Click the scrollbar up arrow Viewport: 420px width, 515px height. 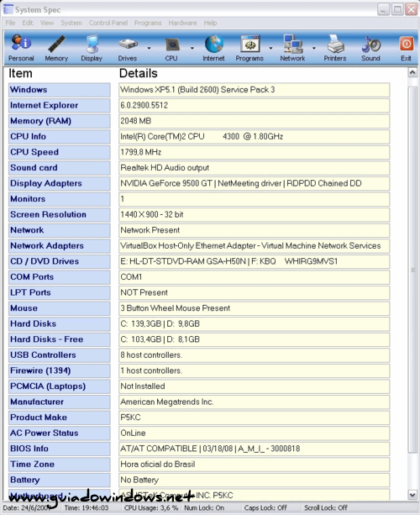[x=412, y=72]
